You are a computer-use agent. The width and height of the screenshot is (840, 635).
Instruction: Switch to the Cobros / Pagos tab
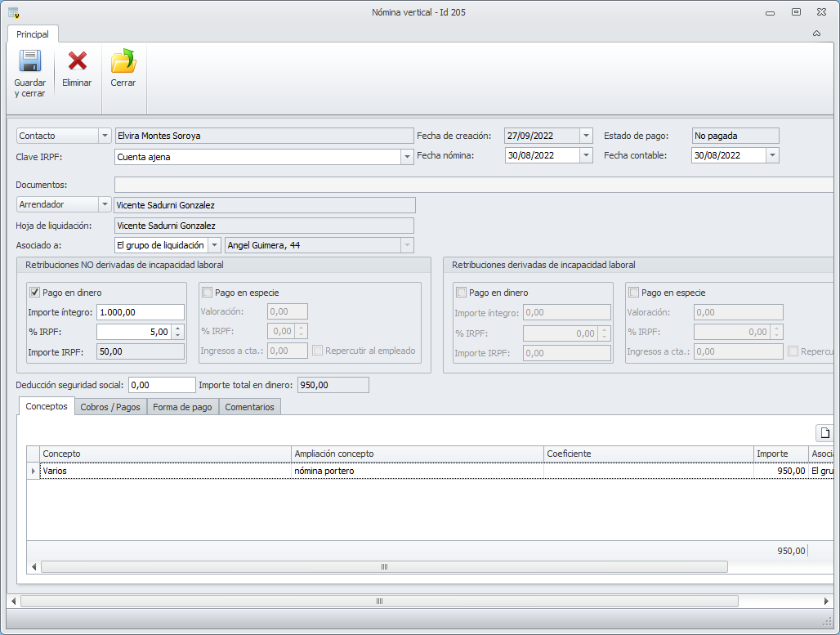110,407
